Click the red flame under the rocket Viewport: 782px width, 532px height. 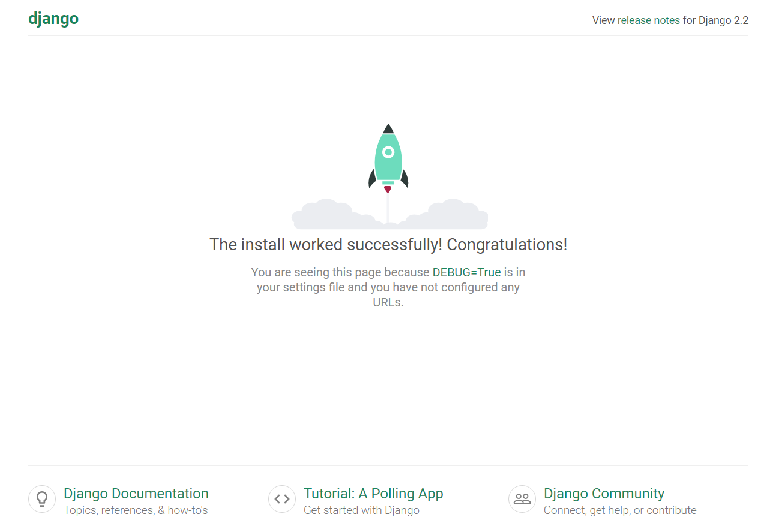(388, 190)
